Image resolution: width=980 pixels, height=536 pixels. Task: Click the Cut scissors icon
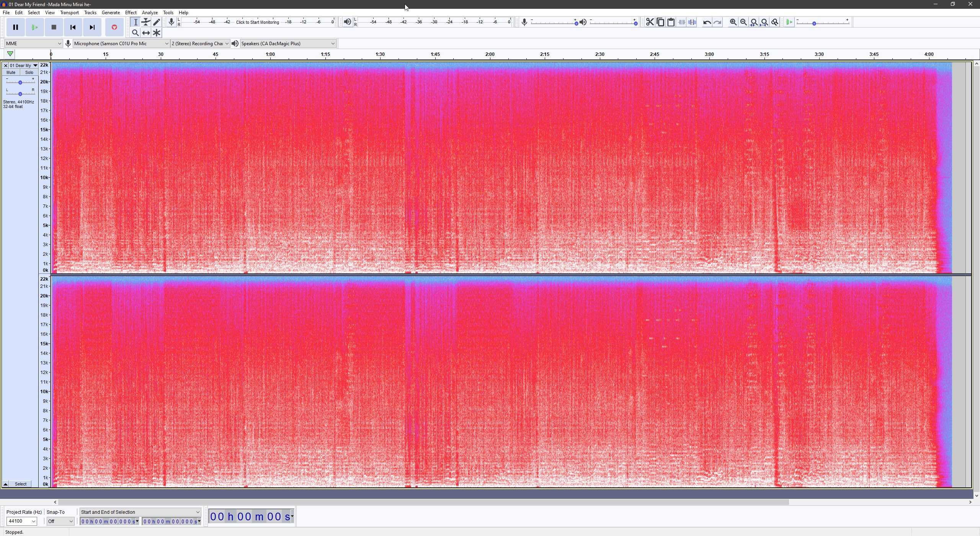coord(650,22)
